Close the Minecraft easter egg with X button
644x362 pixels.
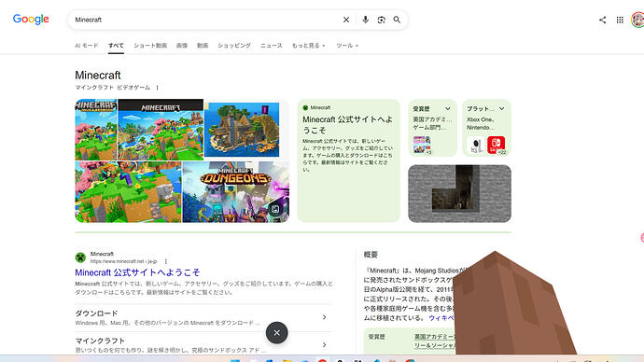pyautogui.click(x=277, y=333)
